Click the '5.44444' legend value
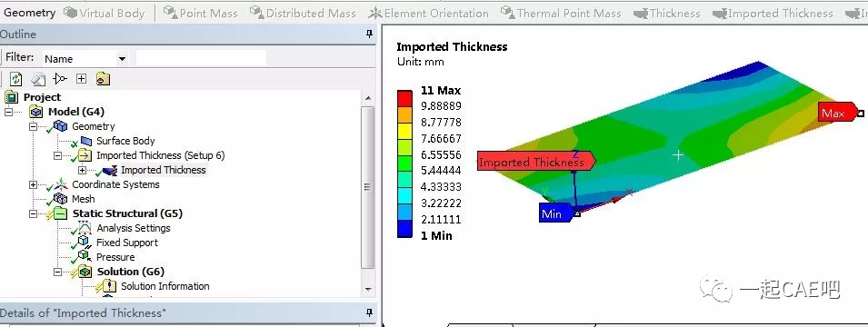 coord(441,171)
